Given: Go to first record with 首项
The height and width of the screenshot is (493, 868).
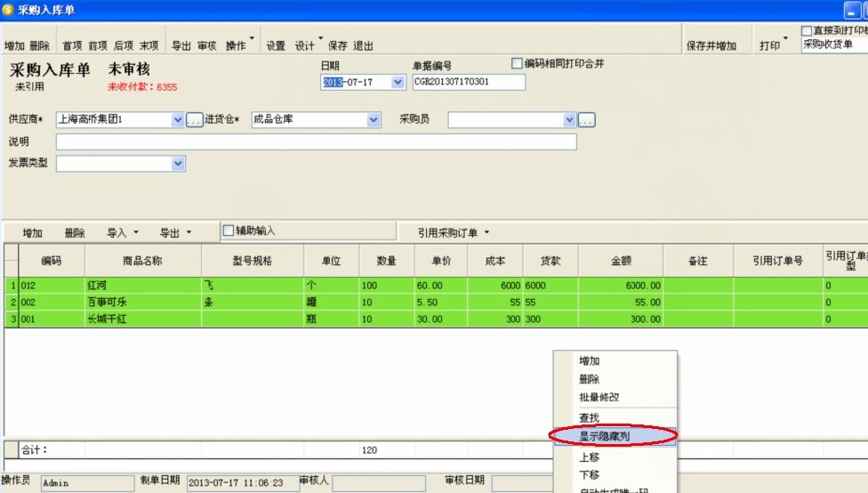Looking at the screenshot, I should click(71, 45).
